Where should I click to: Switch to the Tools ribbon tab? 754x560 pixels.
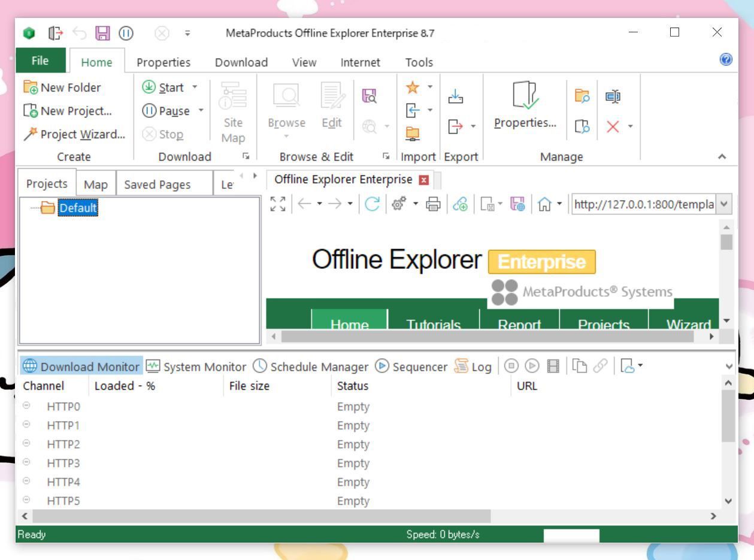pyautogui.click(x=419, y=62)
